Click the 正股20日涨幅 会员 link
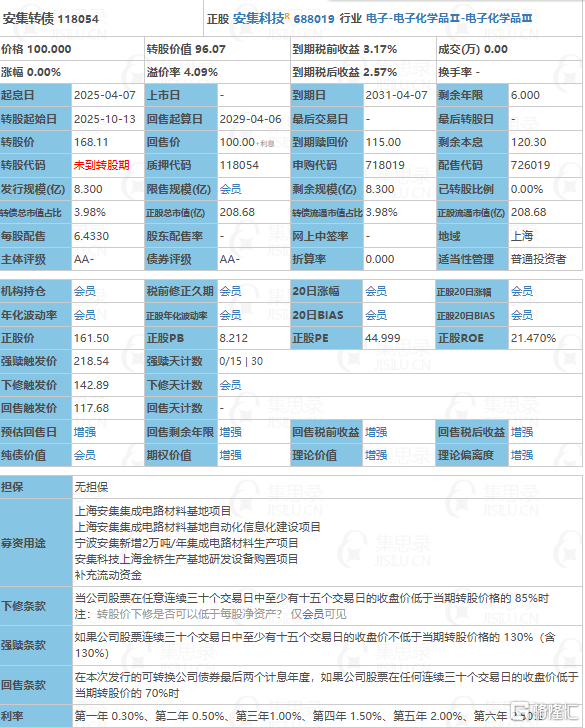585x728 pixels. 522,292
